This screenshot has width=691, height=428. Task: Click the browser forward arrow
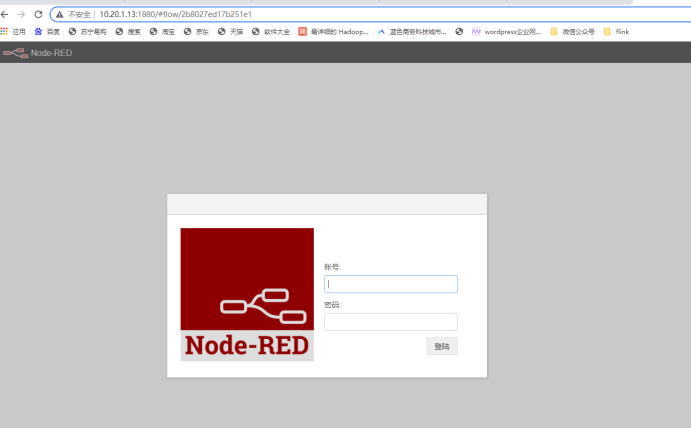coord(21,15)
